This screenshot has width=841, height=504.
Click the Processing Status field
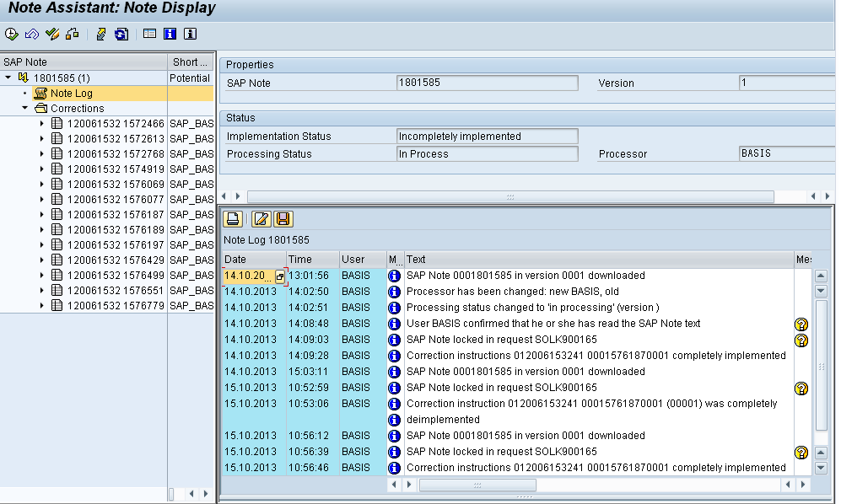click(x=488, y=154)
